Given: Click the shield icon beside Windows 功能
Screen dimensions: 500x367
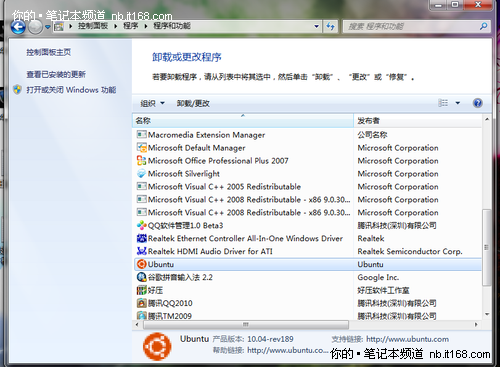Looking at the screenshot, I should pos(18,90).
